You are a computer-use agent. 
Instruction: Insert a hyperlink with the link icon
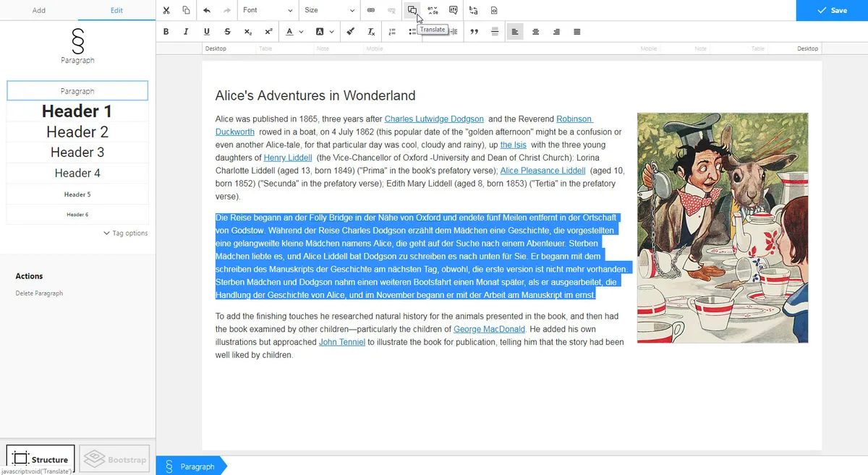point(371,10)
